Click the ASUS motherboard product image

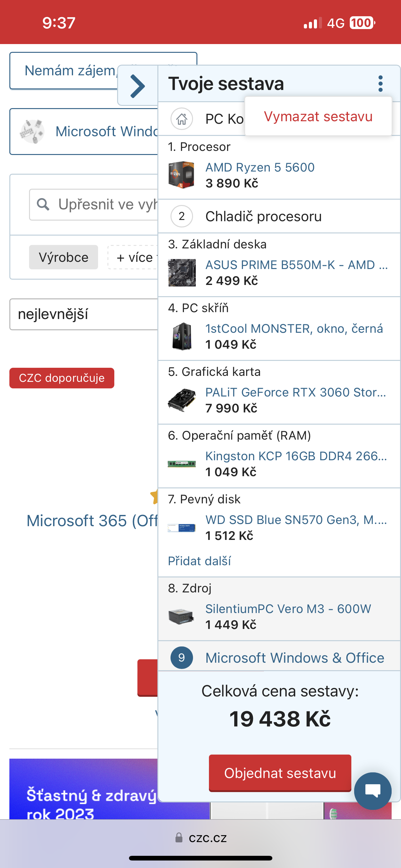182,272
